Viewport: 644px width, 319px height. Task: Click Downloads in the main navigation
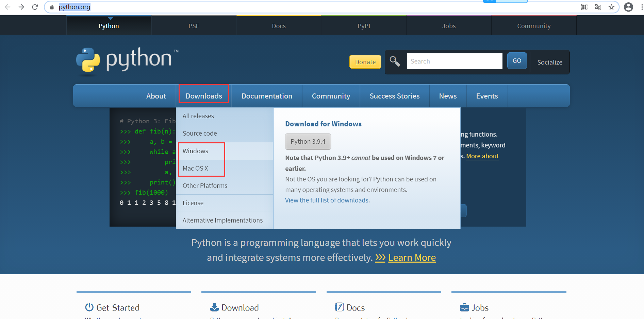(204, 96)
